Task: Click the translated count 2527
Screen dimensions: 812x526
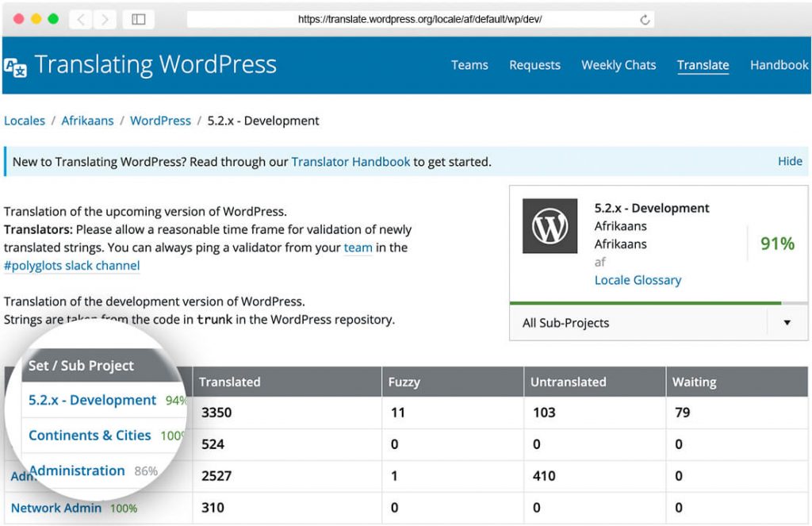Action: coord(216,476)
